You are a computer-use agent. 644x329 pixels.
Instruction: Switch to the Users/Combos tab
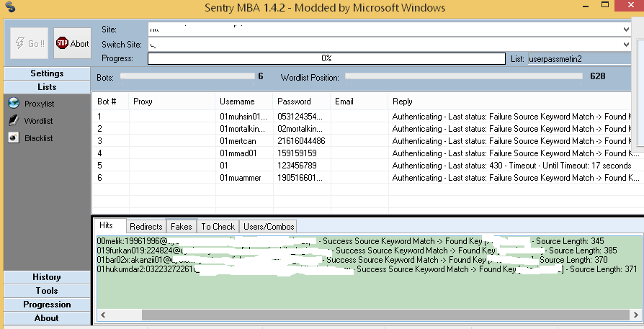coord(269,227)
